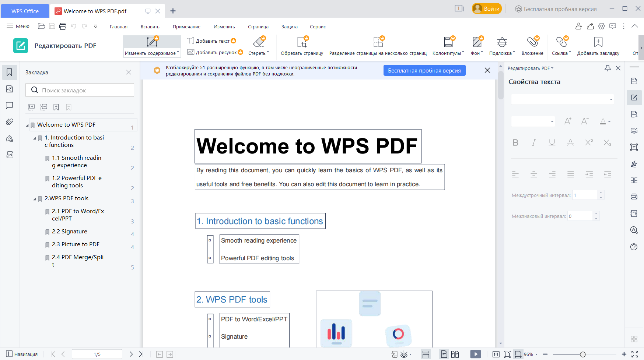Center align text in text properties
This screenshot has width=644, height=360.
pyautogui.click(x=533, y=174)
